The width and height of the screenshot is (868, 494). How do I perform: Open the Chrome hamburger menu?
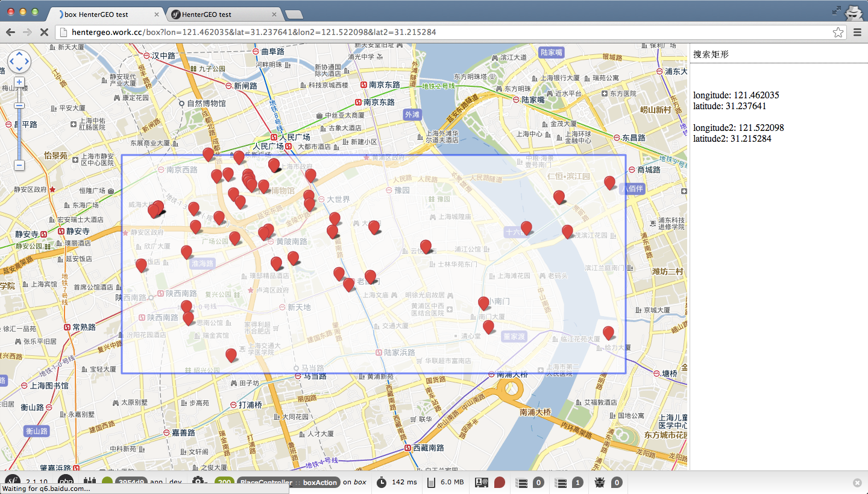point(857,32)
